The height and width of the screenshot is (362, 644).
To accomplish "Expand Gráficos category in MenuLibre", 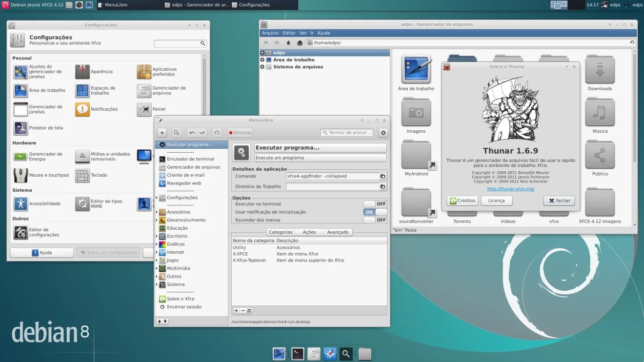I will pyautogui.click(x=157, y=244).
